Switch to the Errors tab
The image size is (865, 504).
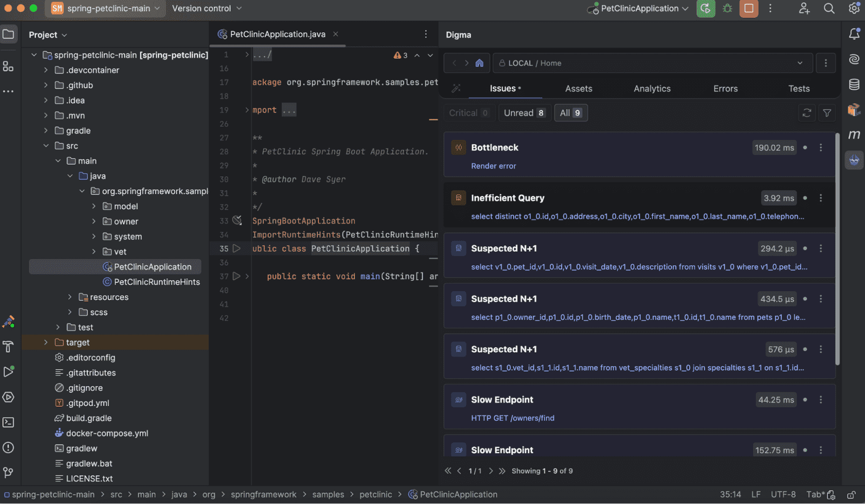tap(726, 89)
